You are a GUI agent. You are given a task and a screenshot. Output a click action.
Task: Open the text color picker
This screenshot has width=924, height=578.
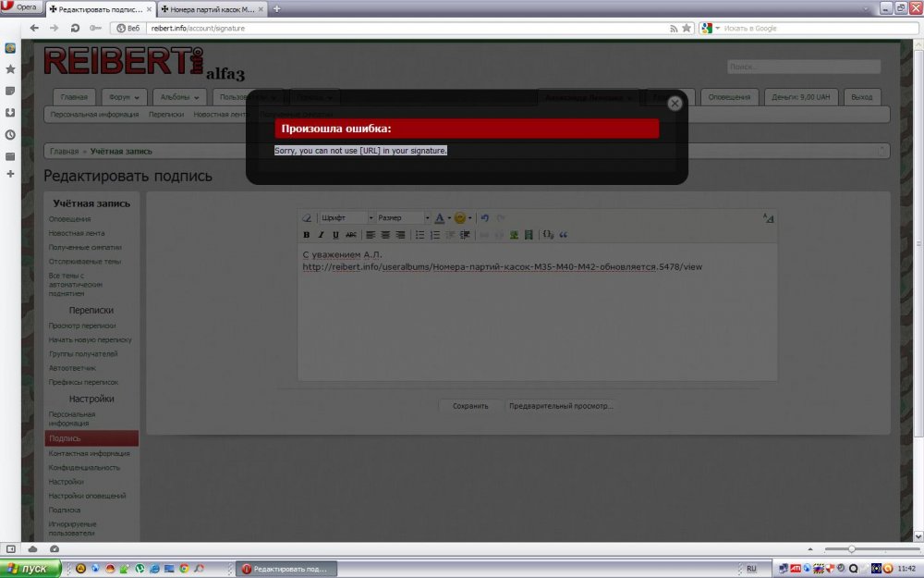442,217
